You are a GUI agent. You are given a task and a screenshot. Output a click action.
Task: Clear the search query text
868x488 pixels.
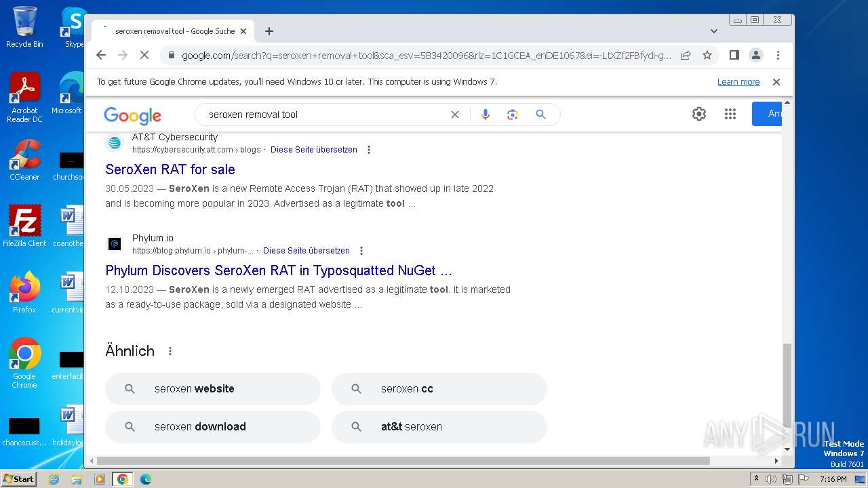455,115
